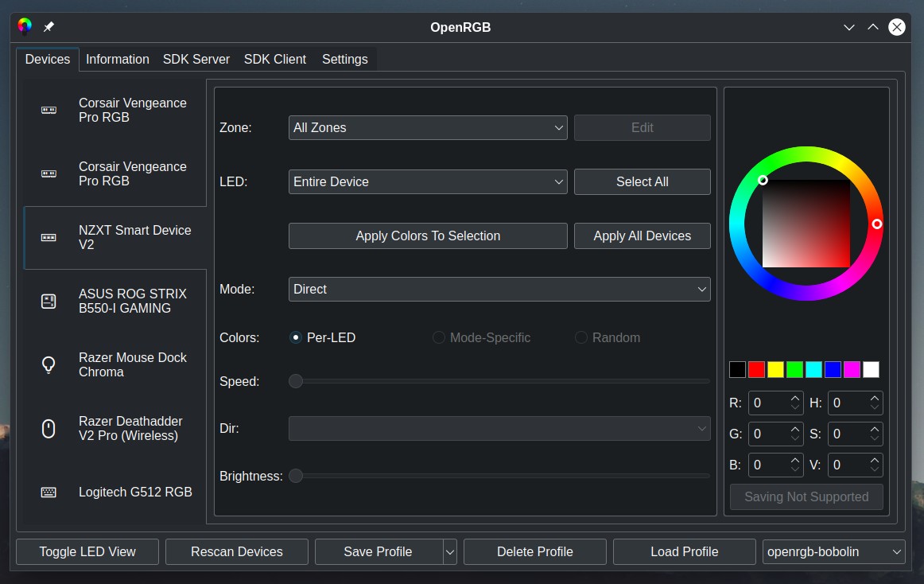Screen dimensions: 924x584
Task: Click the Rescan Devices button
Action: tap(237, 552)
